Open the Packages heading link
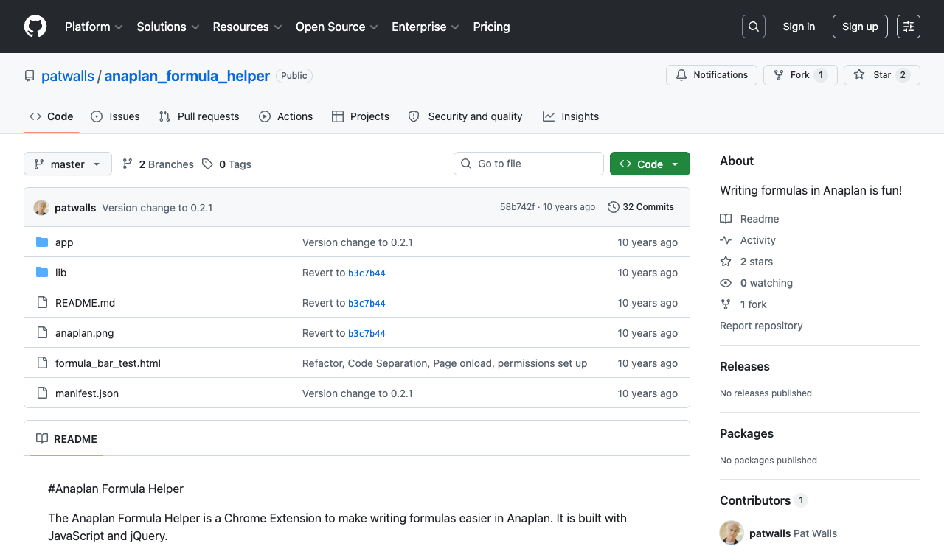This screenshot has height=560, width=944. click(x=746, y=433)
